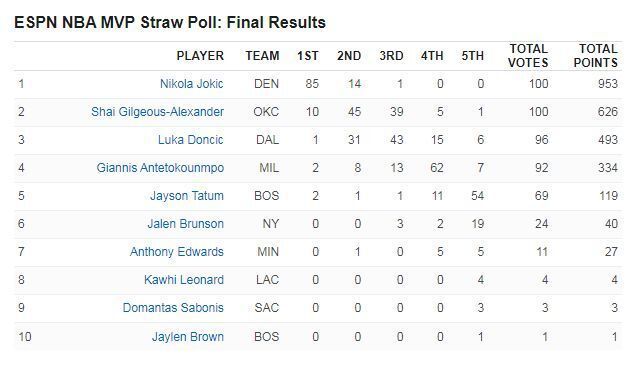Click the 3RD column header
The image size is (637, 365).
coord(391,56)
